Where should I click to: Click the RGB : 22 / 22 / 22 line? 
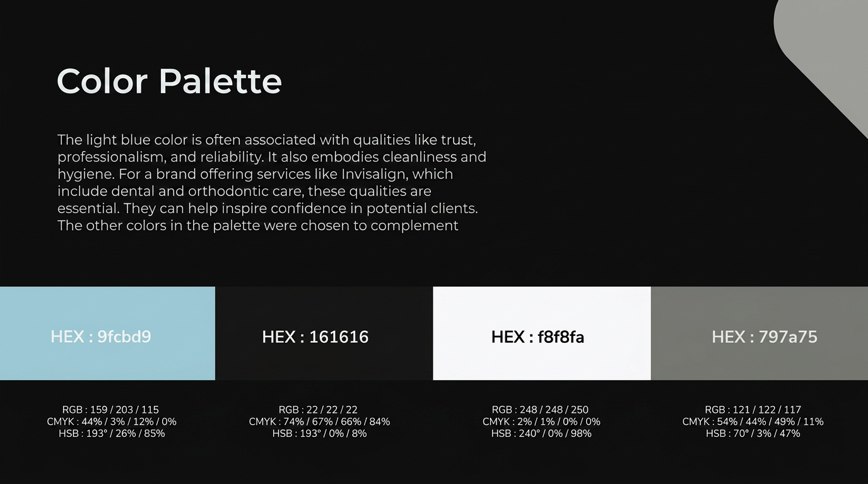(x=318, y=410)
